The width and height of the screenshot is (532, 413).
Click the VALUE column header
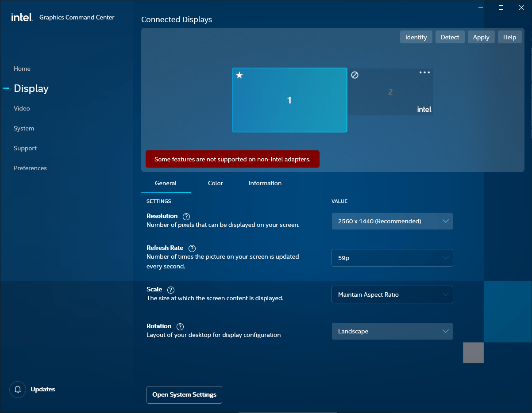pos(339,201)
